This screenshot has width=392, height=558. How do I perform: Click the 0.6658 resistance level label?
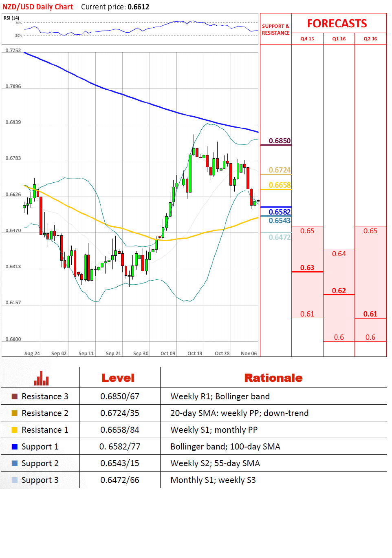click(280, 185)
